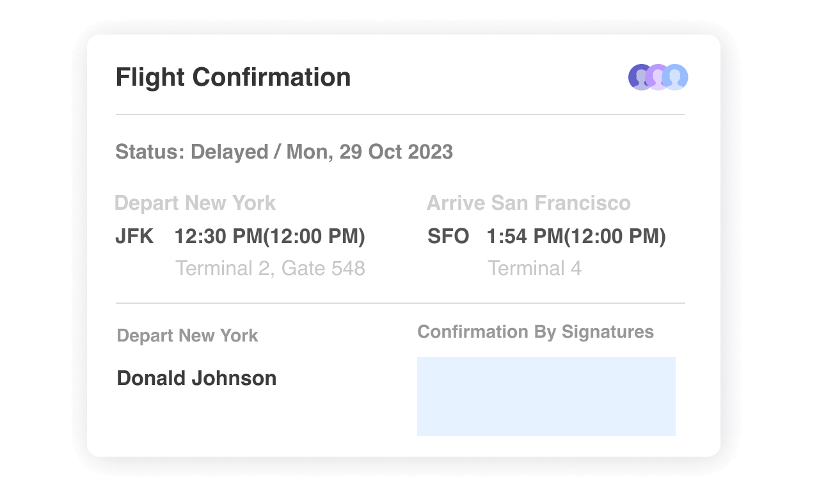This screenshot has height=504, width=819.
Task: Click the Status: Delayed date line
Action: click(284, 152)
